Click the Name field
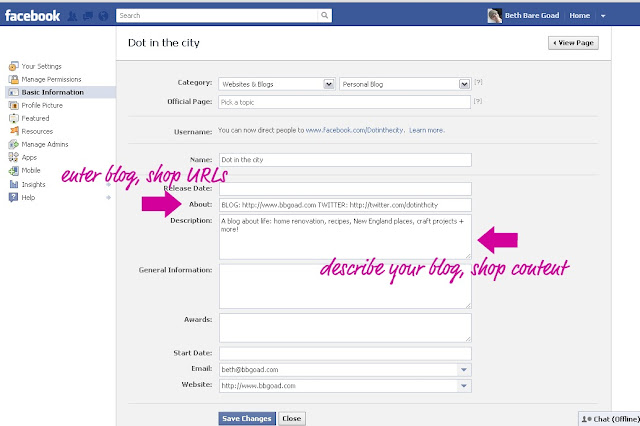Image resolution: width=640 pixels, height=426 pixels. 345,160
